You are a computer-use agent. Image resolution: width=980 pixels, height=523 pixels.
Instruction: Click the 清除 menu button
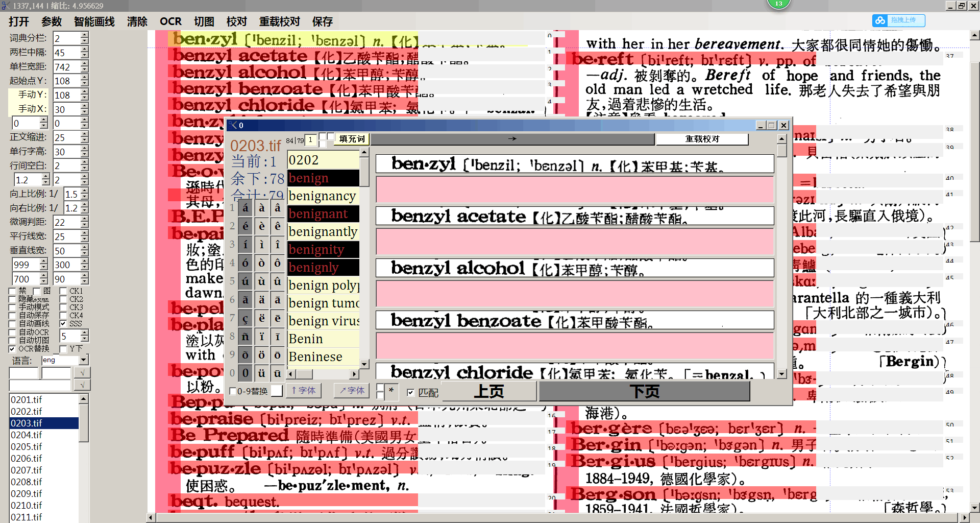(x=137, y=21)
